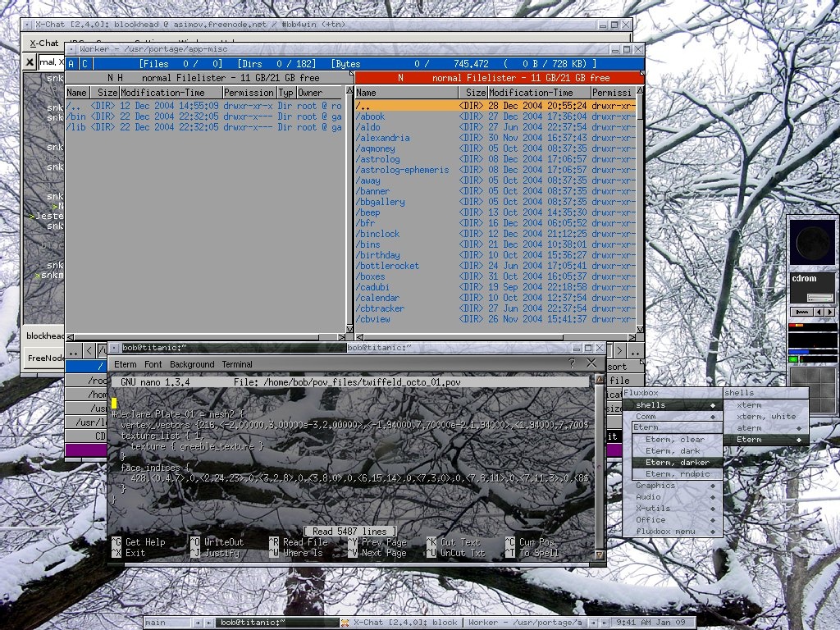
Task: Launch xterm from the shells submenu
Action: [x=766, y=405]
